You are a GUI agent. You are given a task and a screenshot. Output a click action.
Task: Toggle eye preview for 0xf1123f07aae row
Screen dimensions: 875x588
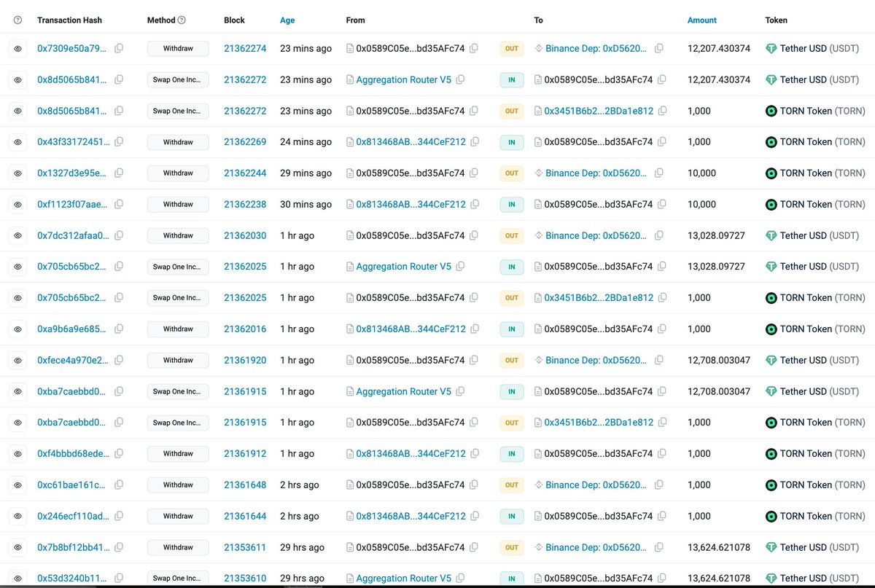pos(18,205)
